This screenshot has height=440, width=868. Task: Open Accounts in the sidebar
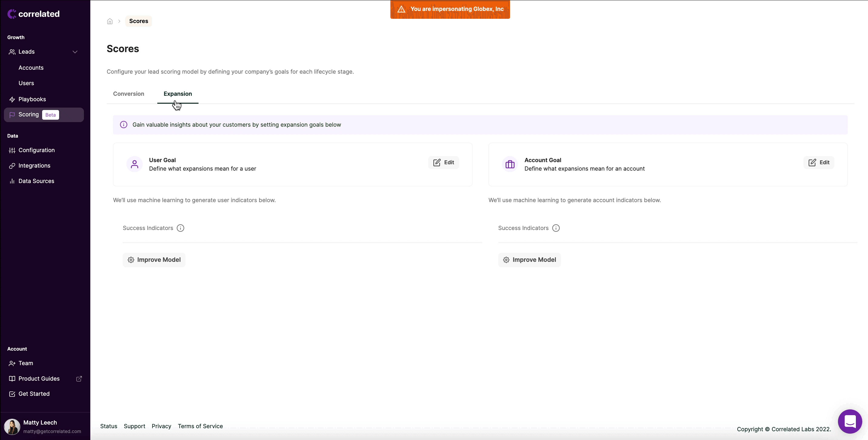pyautogui.click(x=31, y=68)
